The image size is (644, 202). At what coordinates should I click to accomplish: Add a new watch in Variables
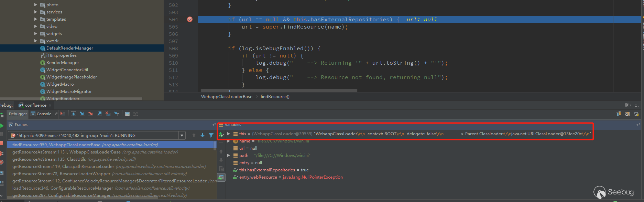(221, 135)
